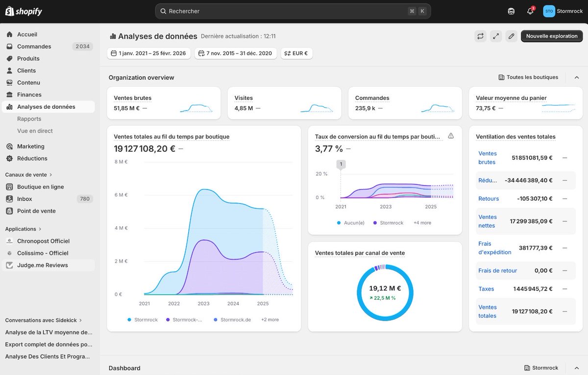This screenshot has height=375, width=588.
Task: Click the sales channel donut chart
Action: click(x=385, y=293)
